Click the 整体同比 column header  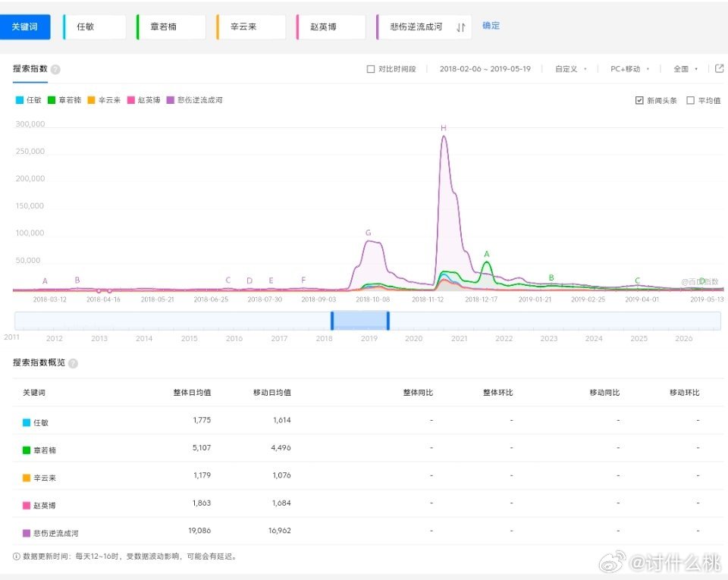click(418, 393)
